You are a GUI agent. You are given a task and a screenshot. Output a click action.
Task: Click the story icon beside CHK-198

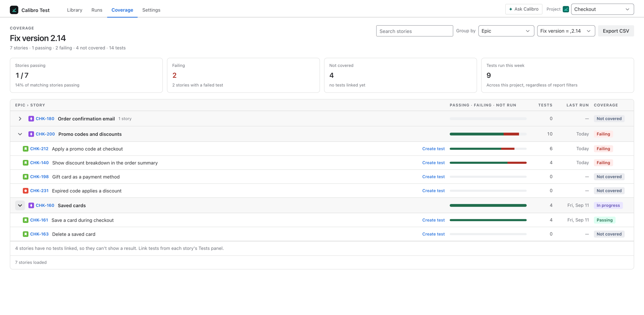(26, 177)
